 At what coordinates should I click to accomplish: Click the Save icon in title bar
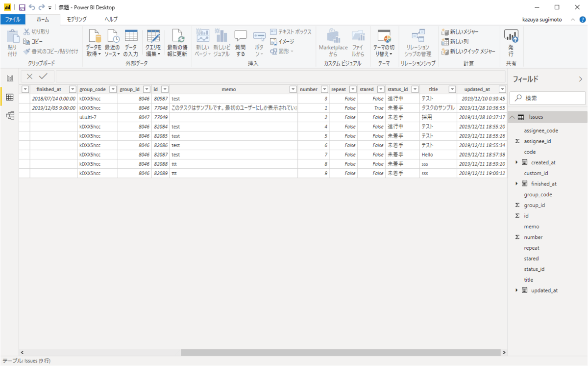point(22,7)
